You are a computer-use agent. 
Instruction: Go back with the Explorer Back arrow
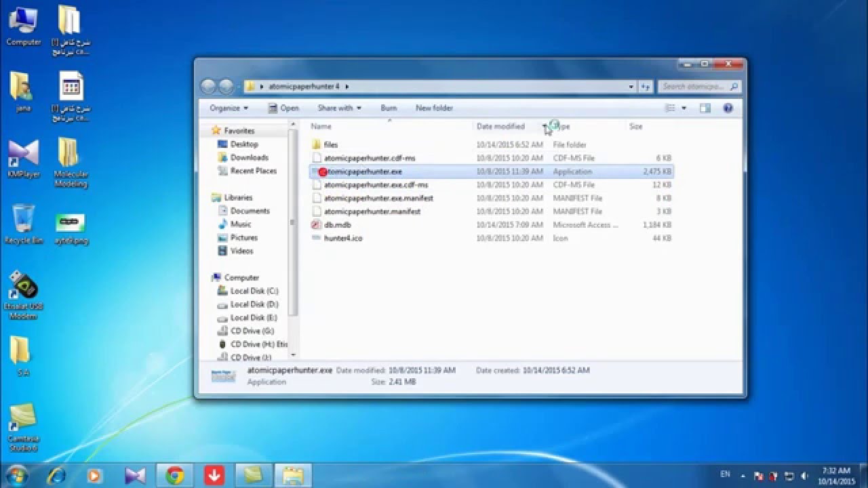209,87
